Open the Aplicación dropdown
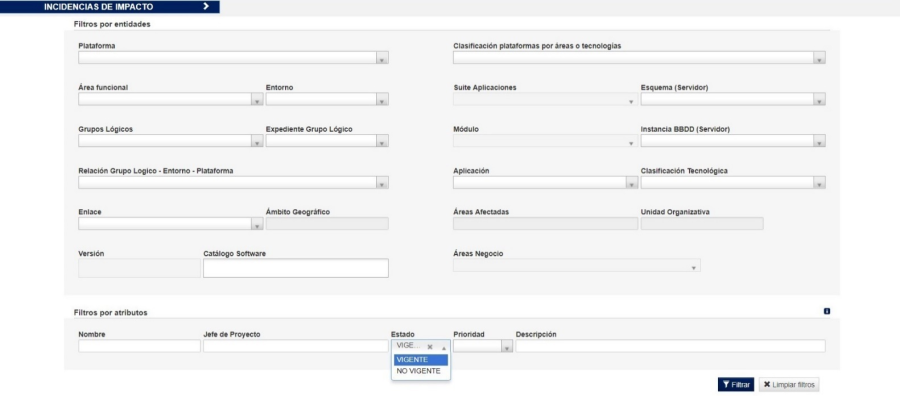900x396 pixels. click(x=632, y=183)
